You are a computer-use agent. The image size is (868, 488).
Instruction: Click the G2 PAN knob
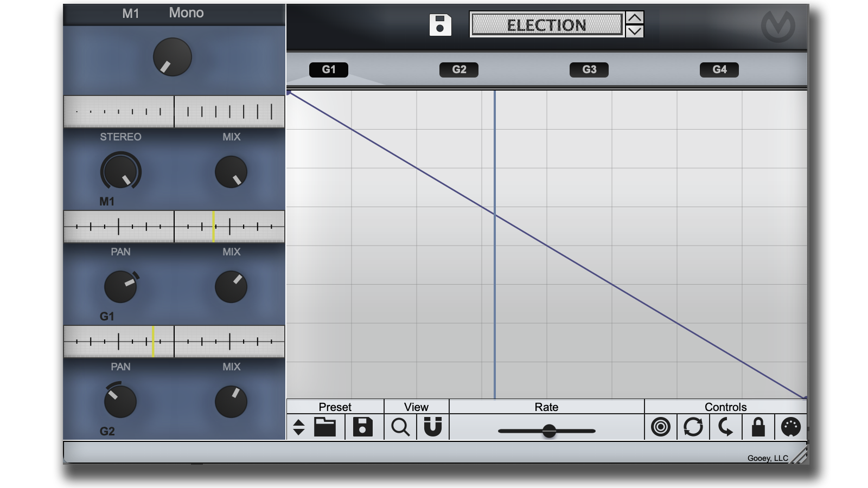[120, 402]
